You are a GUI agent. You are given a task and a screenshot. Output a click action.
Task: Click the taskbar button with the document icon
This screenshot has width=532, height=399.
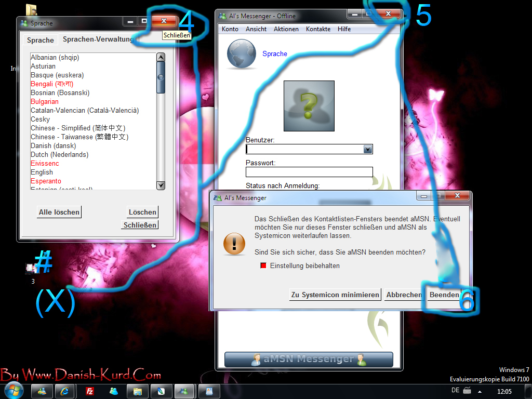(x=209, y=391)
